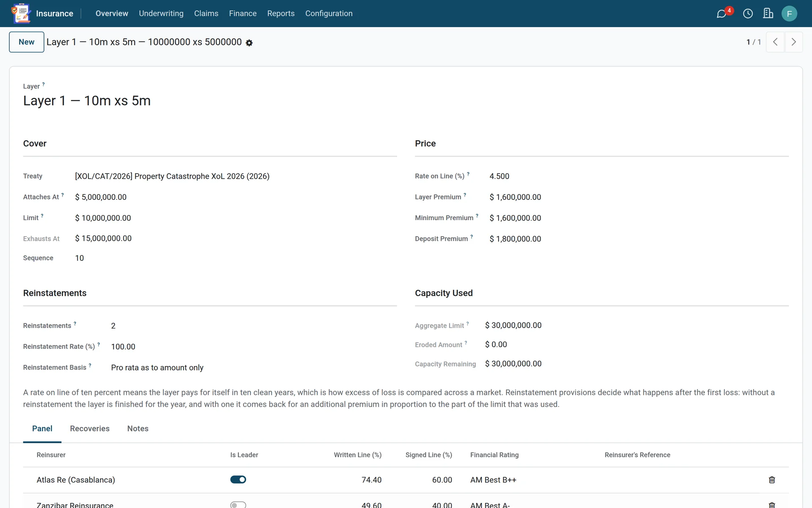
Task: Show help tooltip for Deposit Premium
Action: 472,237
